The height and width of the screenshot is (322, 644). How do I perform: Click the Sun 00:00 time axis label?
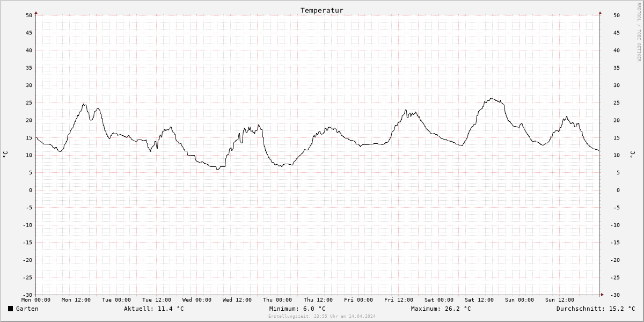coord(519,300)
